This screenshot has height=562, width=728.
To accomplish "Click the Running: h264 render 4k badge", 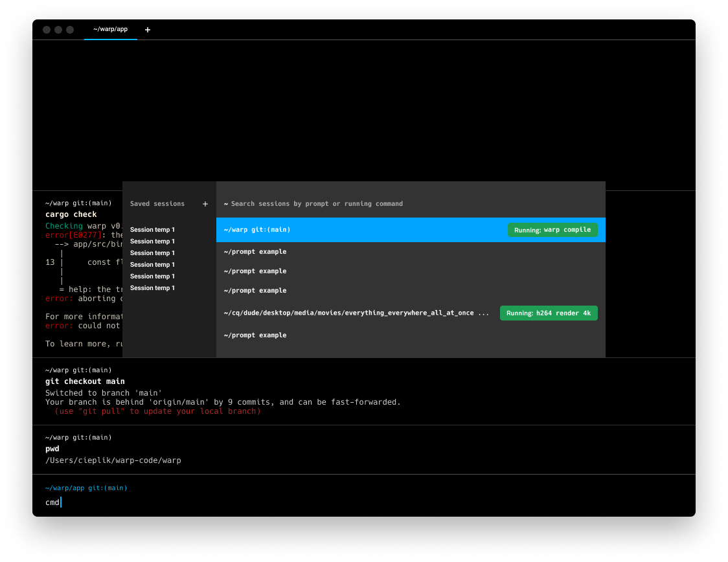I will 548,313.
